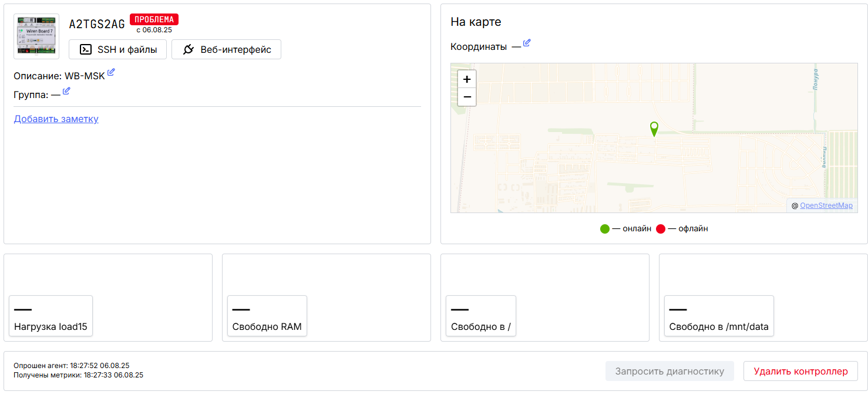
Task: Click the edit icon beside Координаты
Action: point(527,43)
